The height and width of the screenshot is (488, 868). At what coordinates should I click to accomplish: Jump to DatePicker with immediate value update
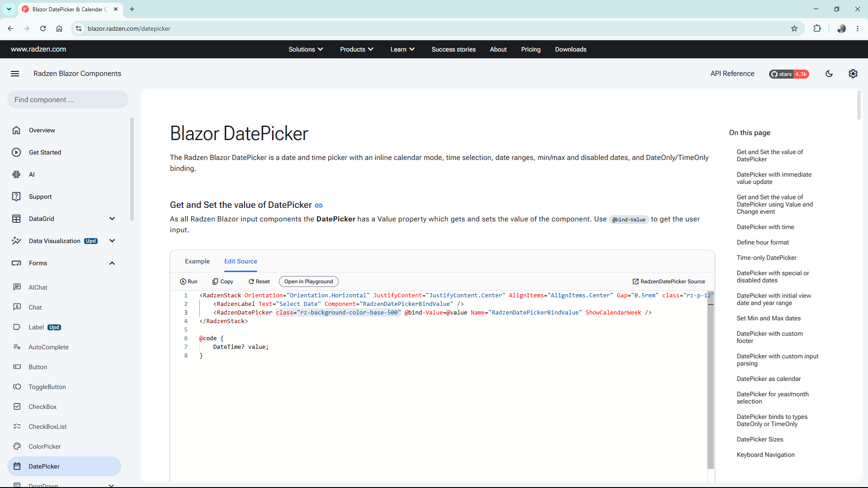(x=774, y=178)
